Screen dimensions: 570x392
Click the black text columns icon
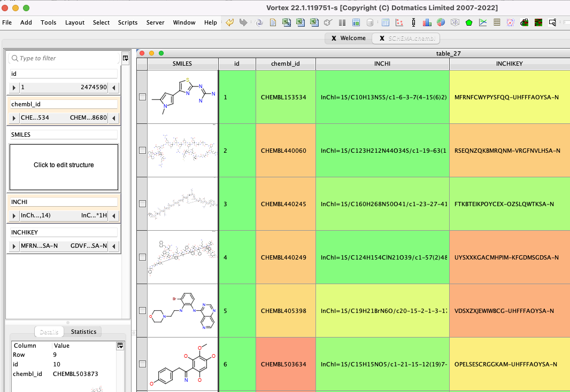tap(342, 22)
